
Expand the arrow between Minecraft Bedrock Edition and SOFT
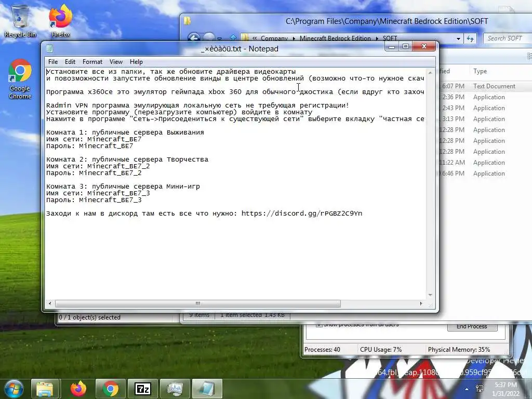377,38
